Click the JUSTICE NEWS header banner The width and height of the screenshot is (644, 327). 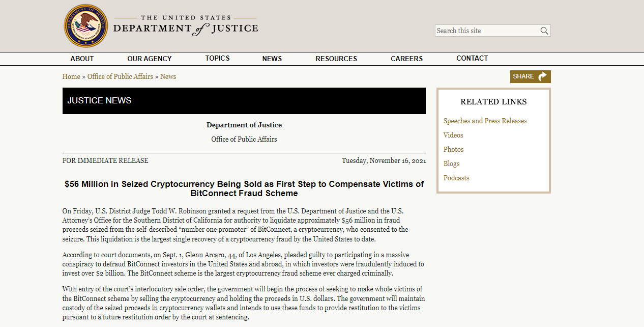[244, 101]
